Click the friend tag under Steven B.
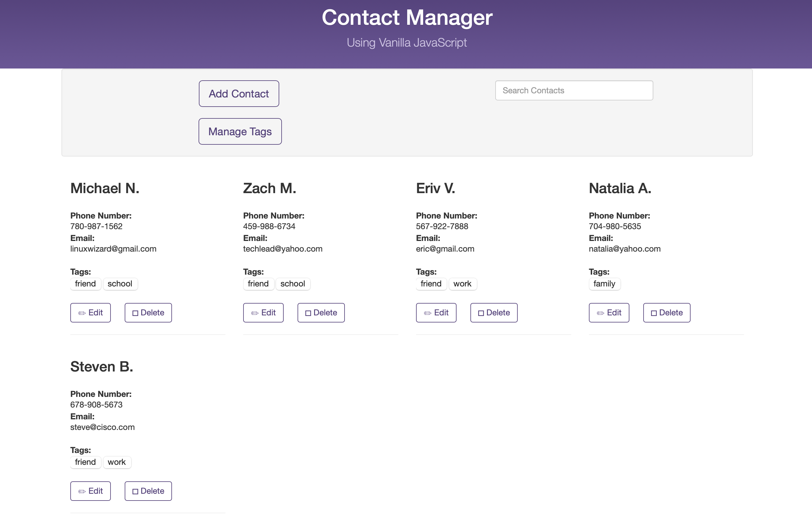Image resolution: width=812 pixels, height=515 pixels. [85, 462]
